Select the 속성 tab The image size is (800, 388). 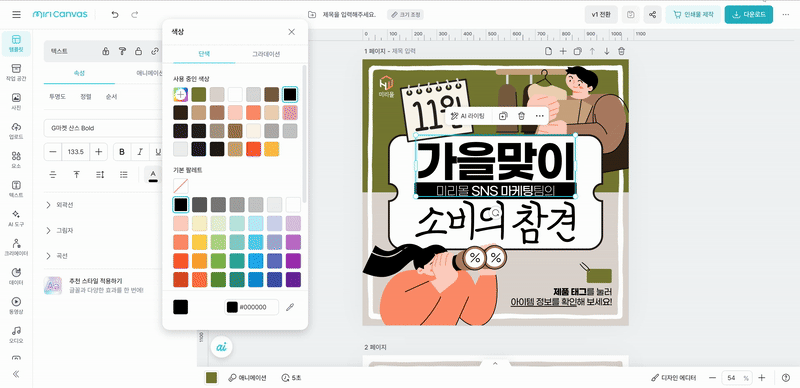(x=79, y=73)
